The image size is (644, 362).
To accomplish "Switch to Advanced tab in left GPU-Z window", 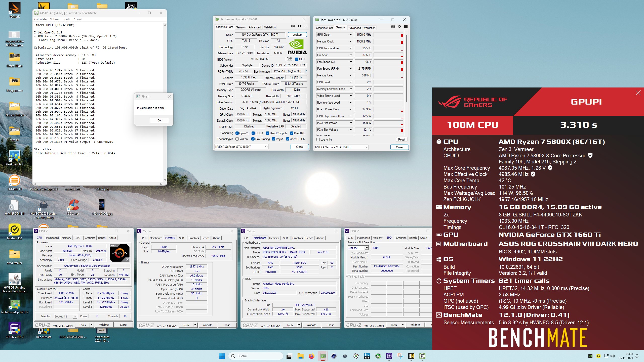I will [255, 27].
